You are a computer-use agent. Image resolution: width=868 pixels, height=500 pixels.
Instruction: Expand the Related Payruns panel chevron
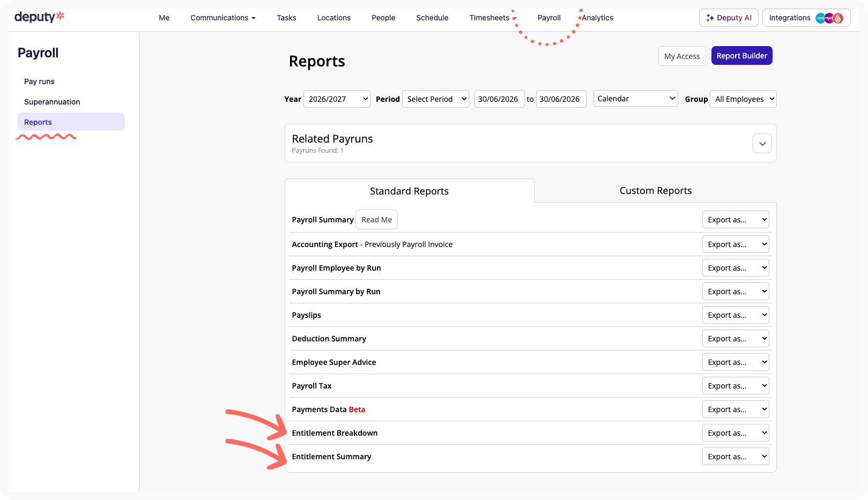pyautogui.click(x=762, y=144)
